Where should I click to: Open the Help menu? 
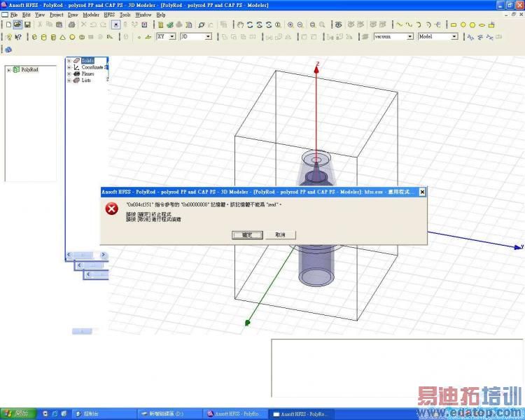pyautogui.click(x=161, y=15)
